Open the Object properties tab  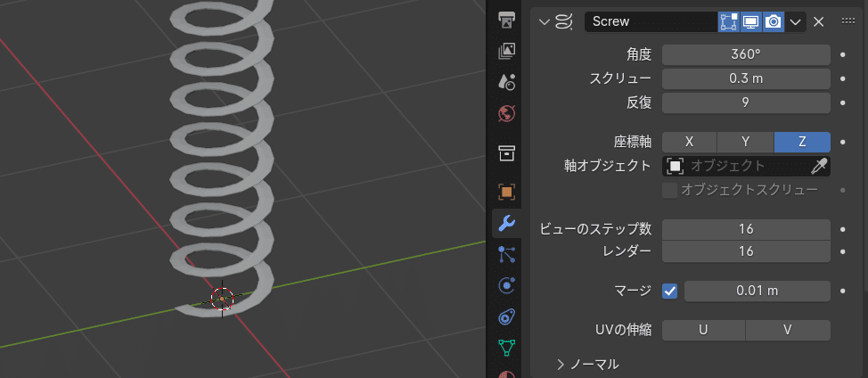coord(506,192)
